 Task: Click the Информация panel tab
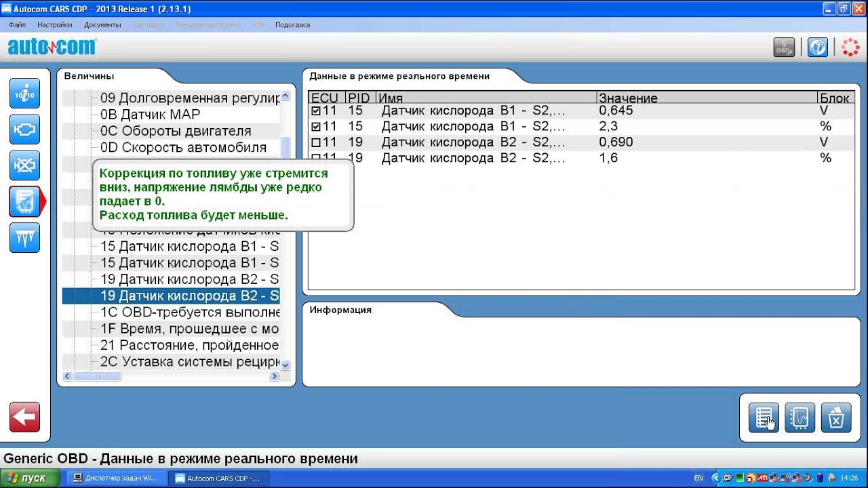tap(340, 310)
